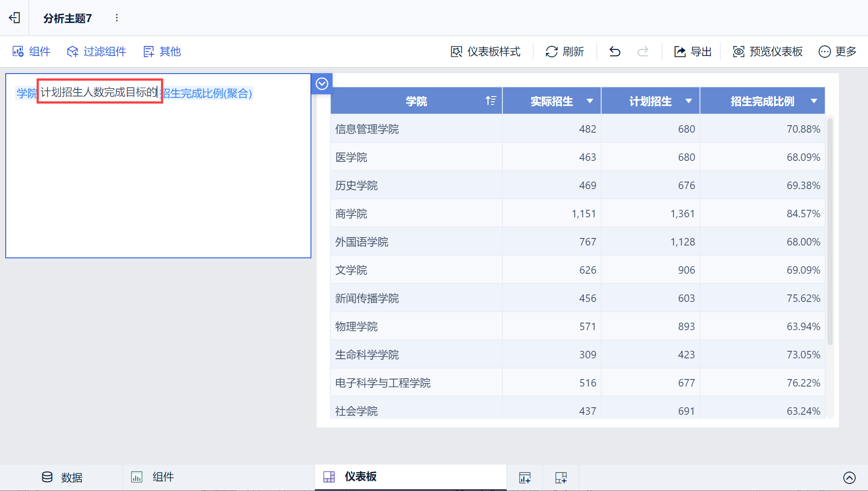Open the vertical three-dot menu beside 分析主题7
The width and height of the screenshot is (868, 491).
click(x=116, y=18)
